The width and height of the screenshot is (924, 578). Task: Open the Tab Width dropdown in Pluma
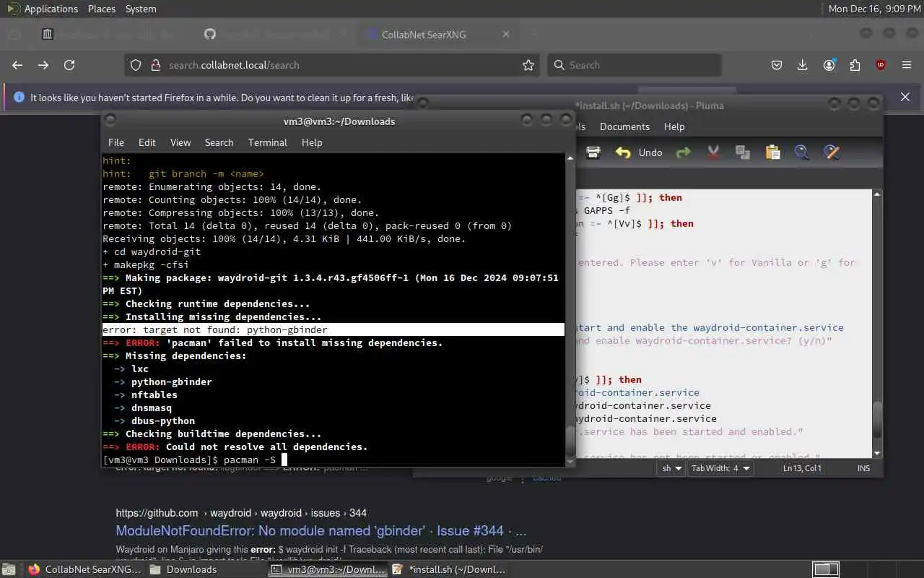pos(720,468)
